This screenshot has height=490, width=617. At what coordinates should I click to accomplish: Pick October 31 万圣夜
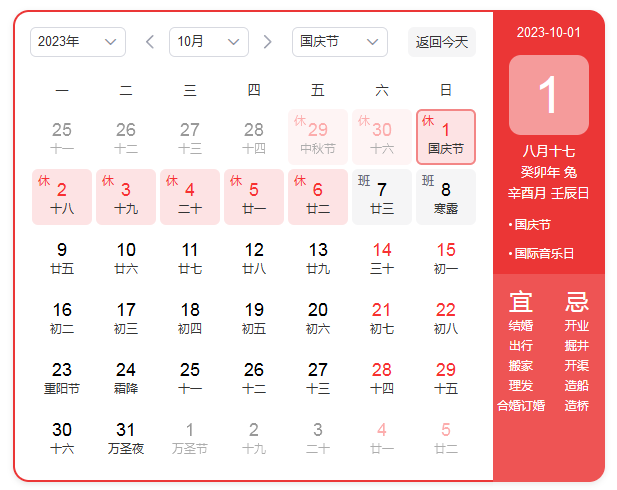point(126,437)
